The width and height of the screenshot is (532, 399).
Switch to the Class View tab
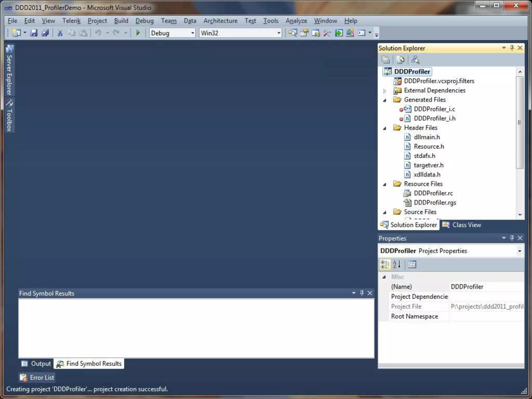[462, 225]
